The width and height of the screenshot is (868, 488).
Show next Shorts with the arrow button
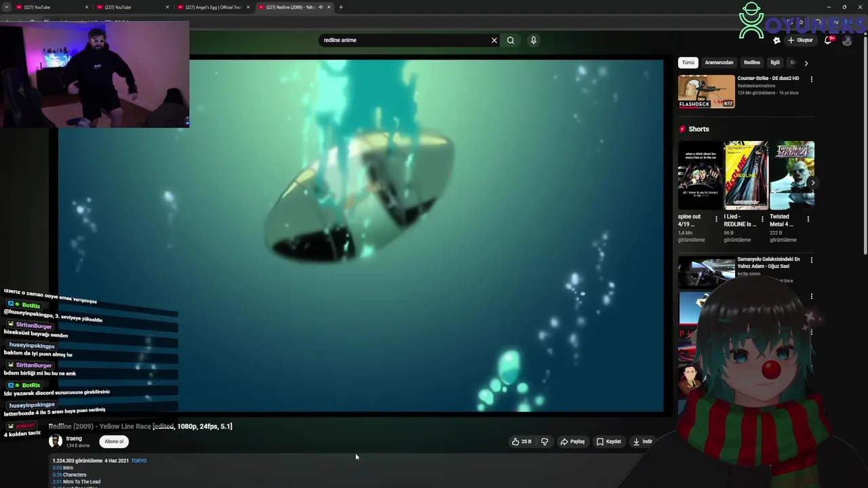tap(812, 182)
